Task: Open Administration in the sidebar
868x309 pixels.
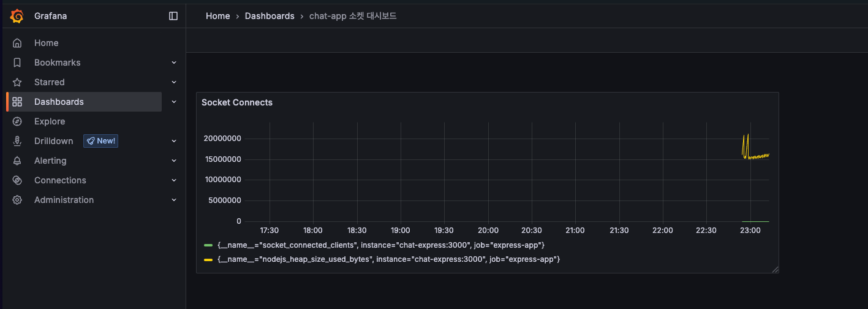Action: [64, 200]
